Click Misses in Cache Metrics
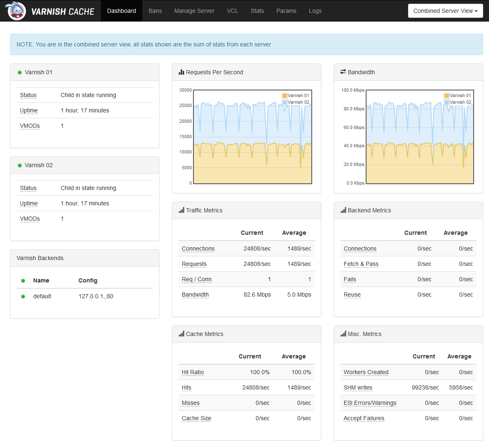The height and width of the screenshot is (448, 489). coord(191,403)
